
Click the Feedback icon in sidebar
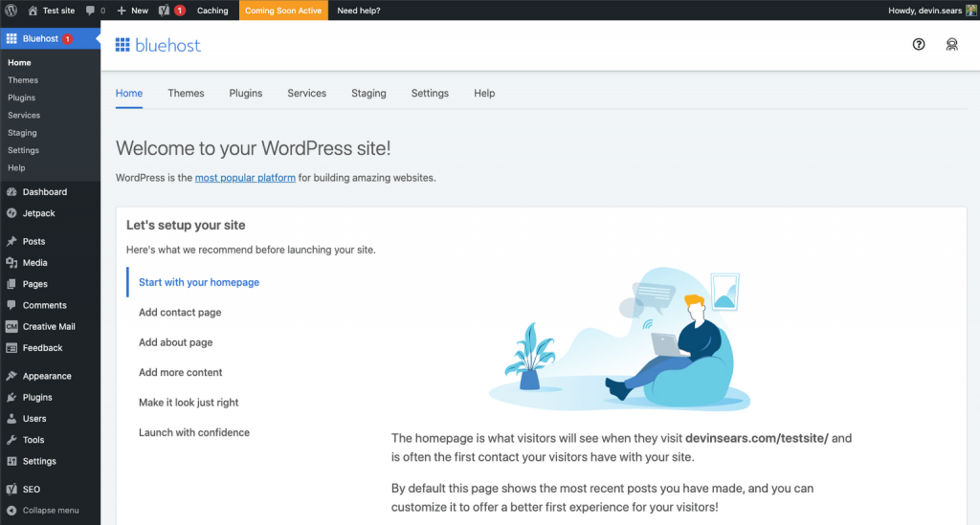point(11,348)
